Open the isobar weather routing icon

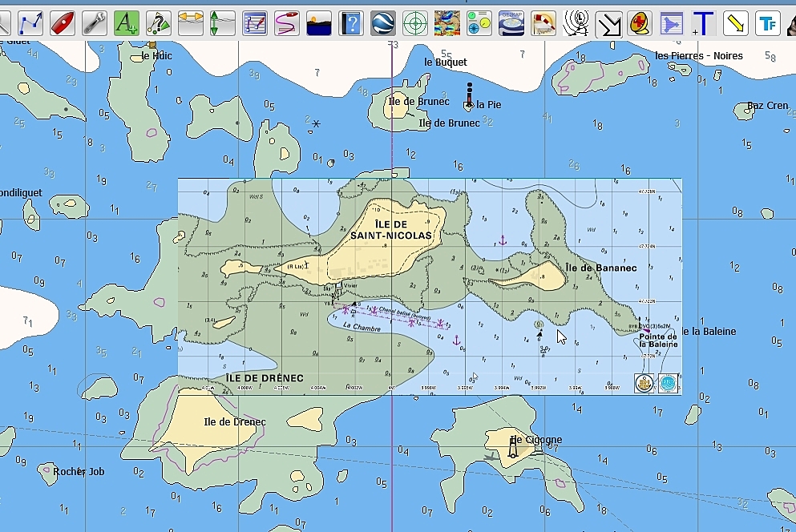576,23
